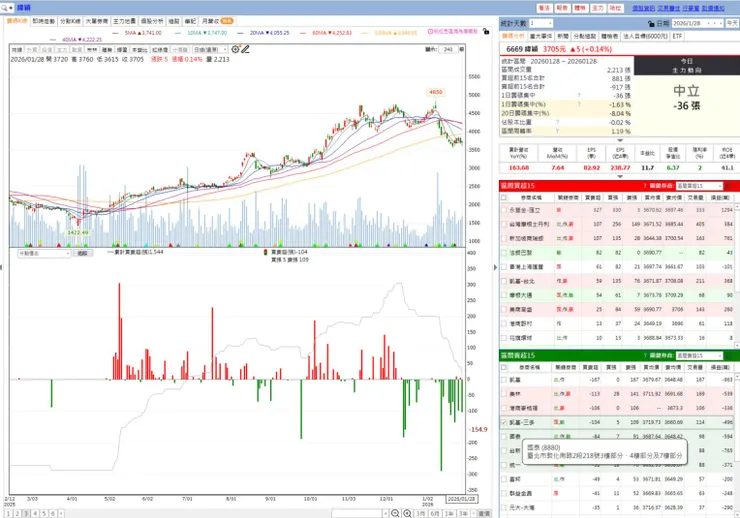The height and width of the screenshot is (518, 740).
Task: Toggle lock icon beside MA legend
Action: point(486,32)
